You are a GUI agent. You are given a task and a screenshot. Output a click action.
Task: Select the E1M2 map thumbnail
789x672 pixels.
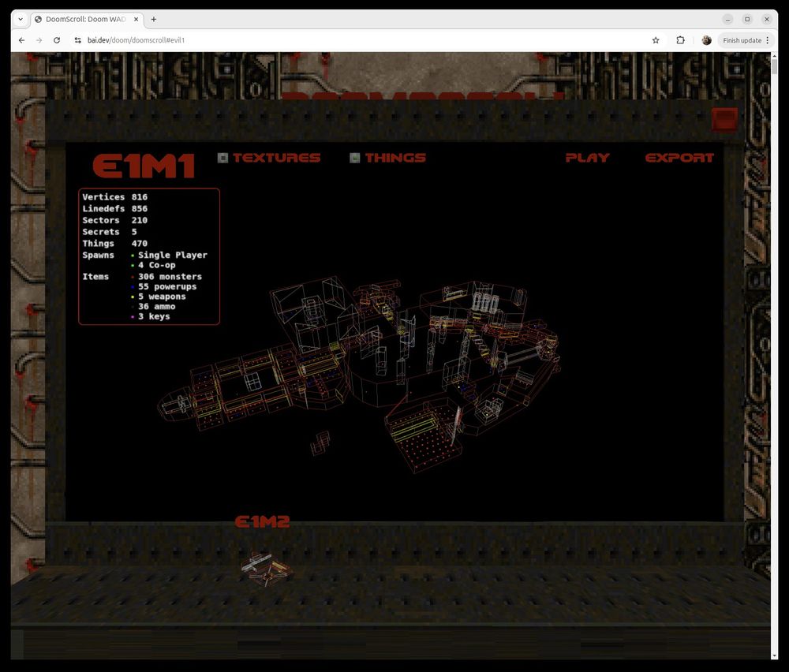click(266, 569)
